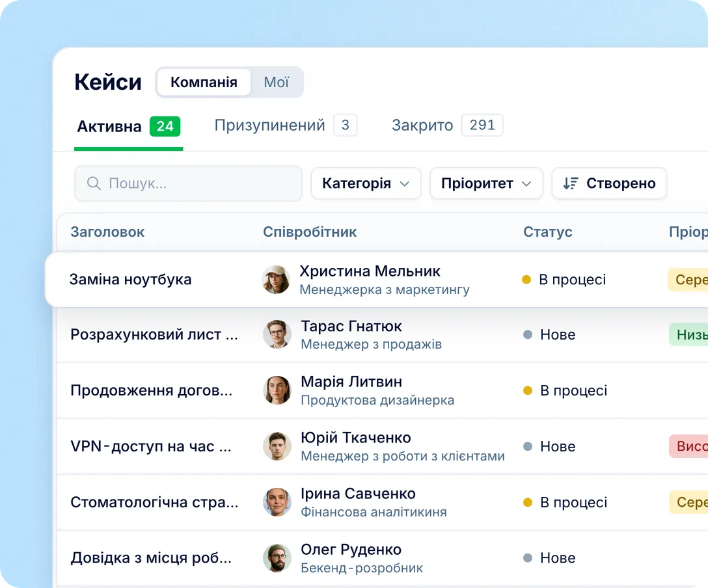This screenshot has height=588, width=708.
Task: Focus the Пошук search field
Action: pos(188,183)
